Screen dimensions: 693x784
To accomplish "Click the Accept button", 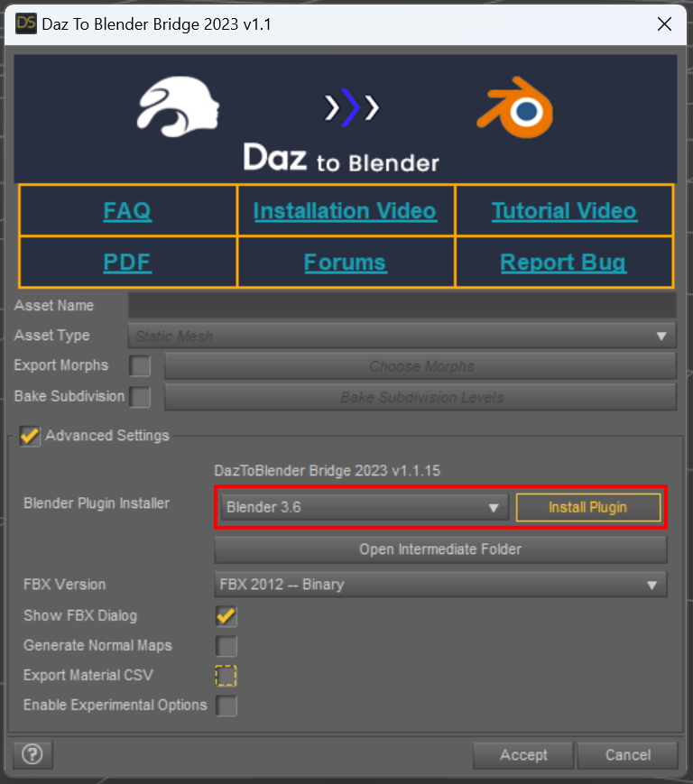I will (x=523, y=755).
